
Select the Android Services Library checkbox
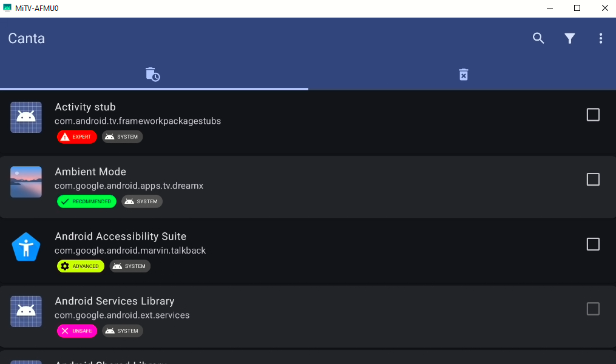tap(593, 309)
